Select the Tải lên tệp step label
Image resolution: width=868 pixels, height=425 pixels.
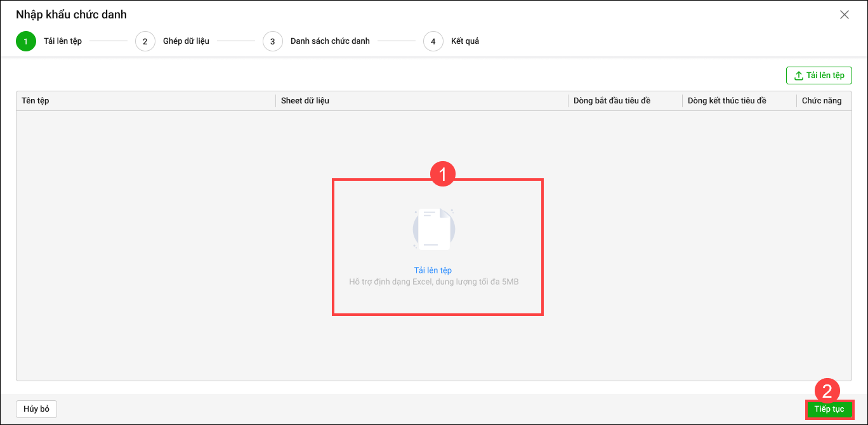pyautogui.click(x=63, y=41)
